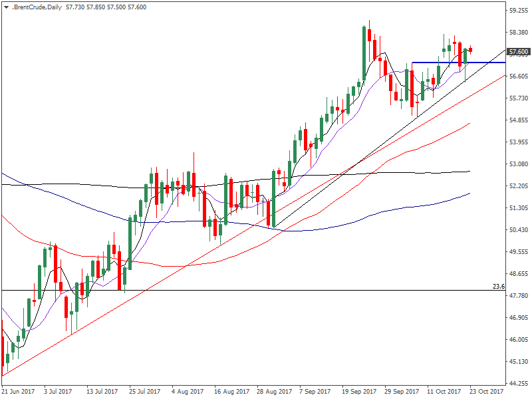Click the 53.080 level on the price scale

click(517, 164)
